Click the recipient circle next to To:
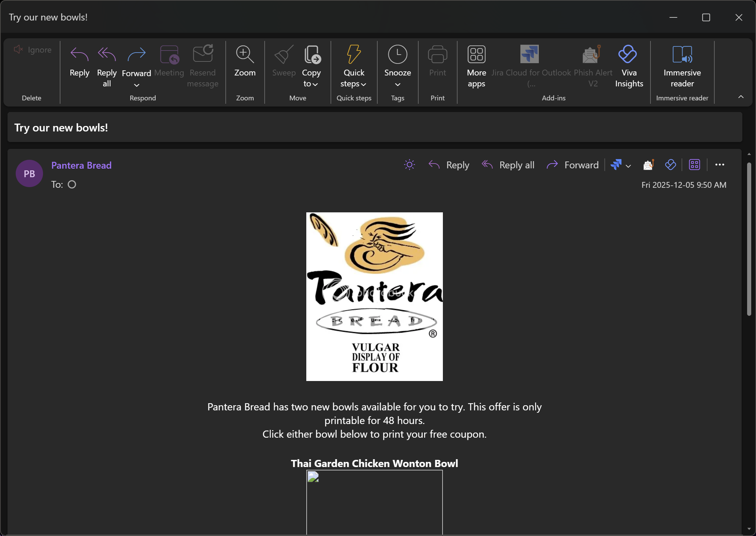 (72, 185)
